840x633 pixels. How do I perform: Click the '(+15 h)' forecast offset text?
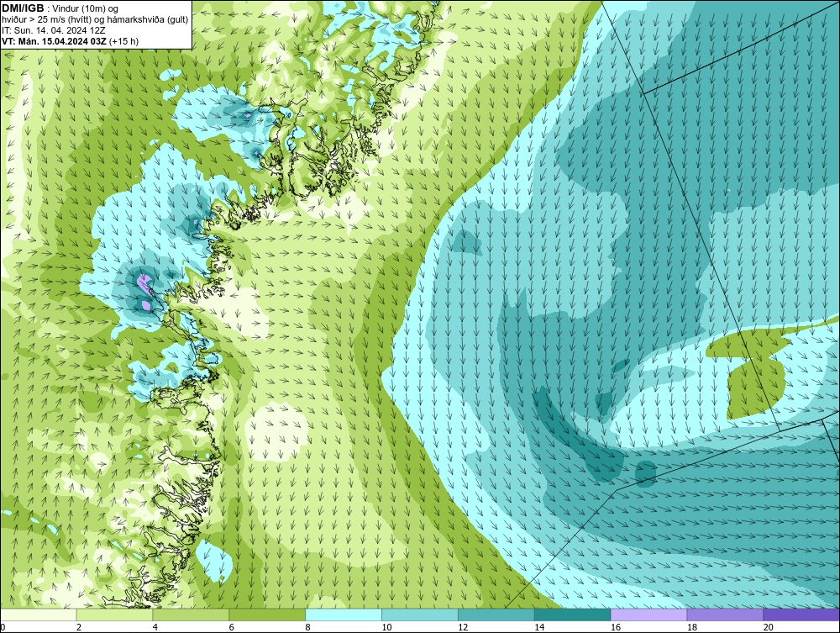123,41
